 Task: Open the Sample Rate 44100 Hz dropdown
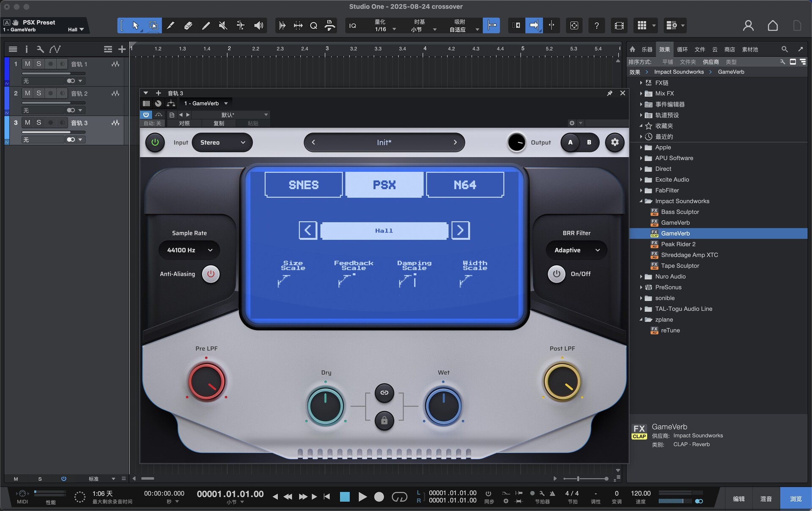coord(189,250)
